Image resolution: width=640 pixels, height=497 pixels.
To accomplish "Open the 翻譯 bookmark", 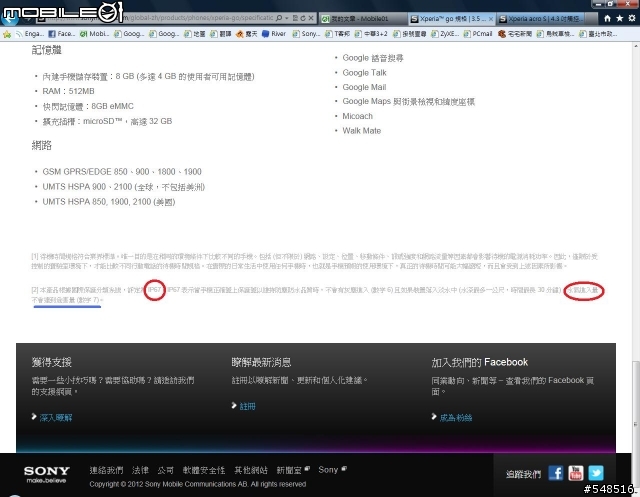I will [221, 34].
